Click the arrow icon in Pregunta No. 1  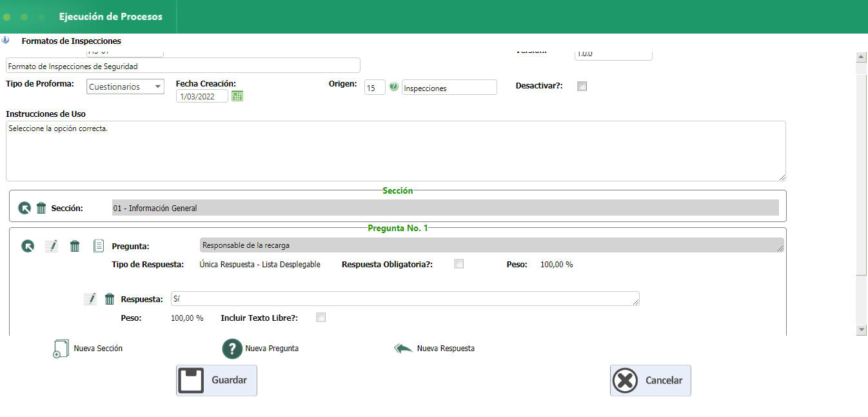tap(28, 246)
